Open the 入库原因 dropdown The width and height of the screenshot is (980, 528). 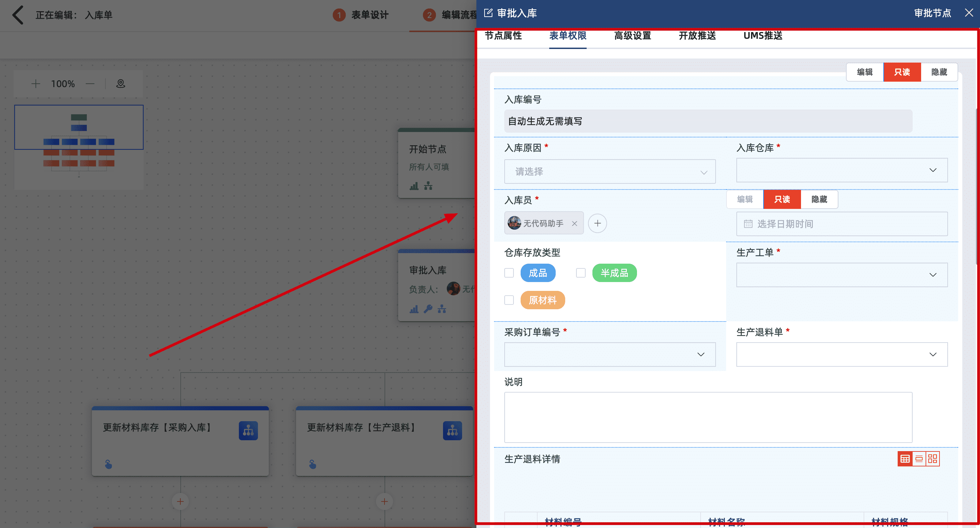[x=609, y=171]
